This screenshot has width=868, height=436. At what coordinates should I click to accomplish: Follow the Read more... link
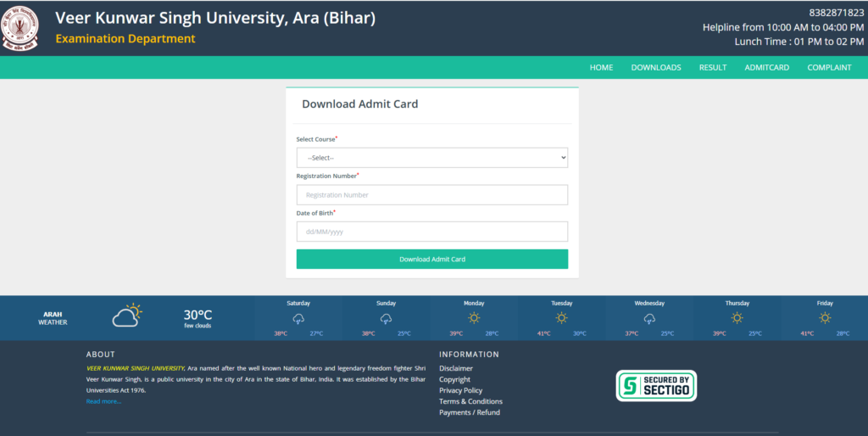tap(103, 402)
